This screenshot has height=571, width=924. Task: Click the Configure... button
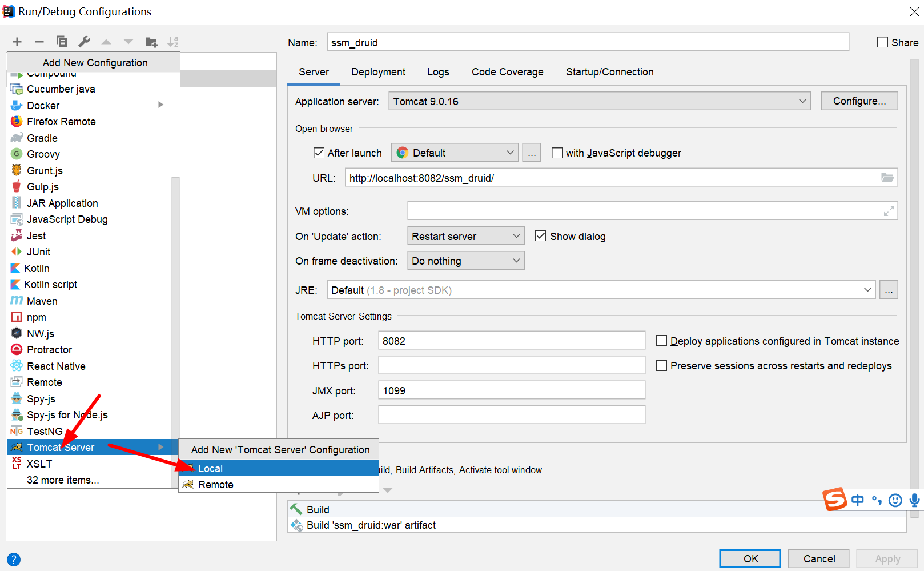(859, 101)
